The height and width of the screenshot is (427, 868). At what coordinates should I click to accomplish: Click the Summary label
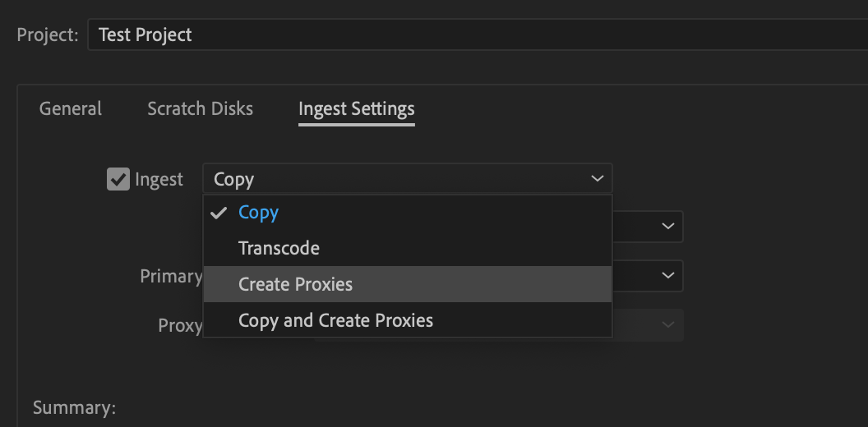click(x=74, y=408)
